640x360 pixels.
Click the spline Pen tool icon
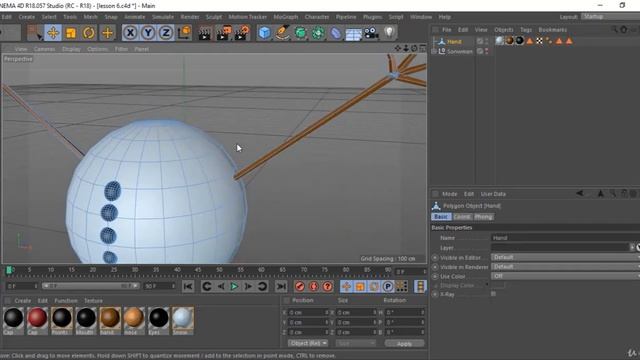282,33
